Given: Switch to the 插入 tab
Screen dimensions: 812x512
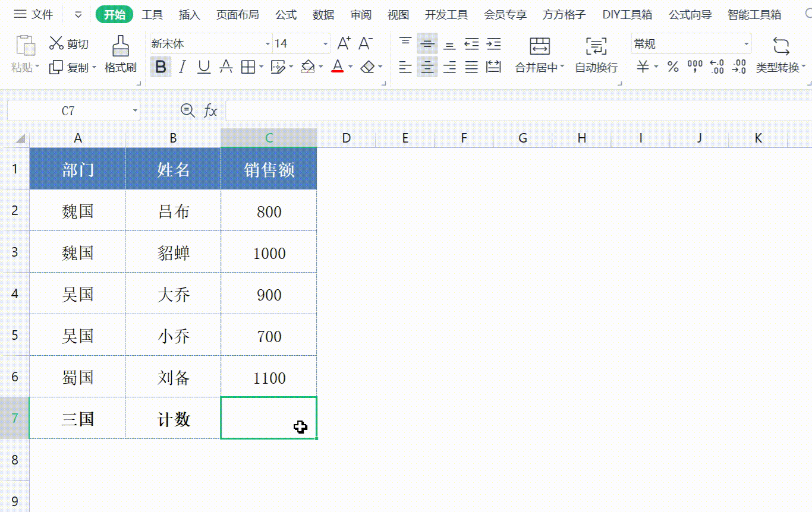Looking at the screenshot, I should tap(189, 15).
